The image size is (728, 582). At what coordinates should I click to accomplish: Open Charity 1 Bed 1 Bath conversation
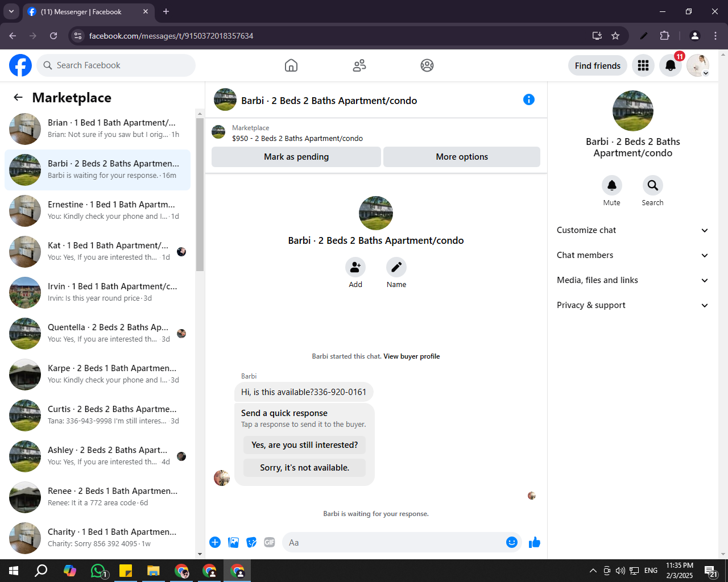coord(98,538)
